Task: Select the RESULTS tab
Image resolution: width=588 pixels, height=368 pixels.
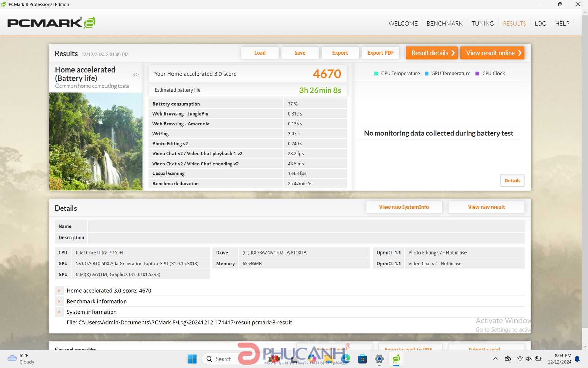Action: click(x=514, y=24)
